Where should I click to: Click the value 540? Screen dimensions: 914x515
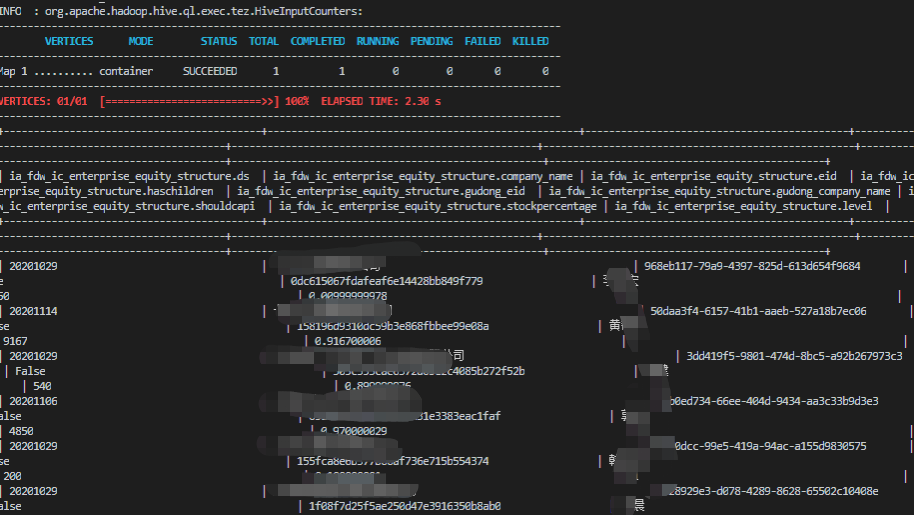[42, 386]
